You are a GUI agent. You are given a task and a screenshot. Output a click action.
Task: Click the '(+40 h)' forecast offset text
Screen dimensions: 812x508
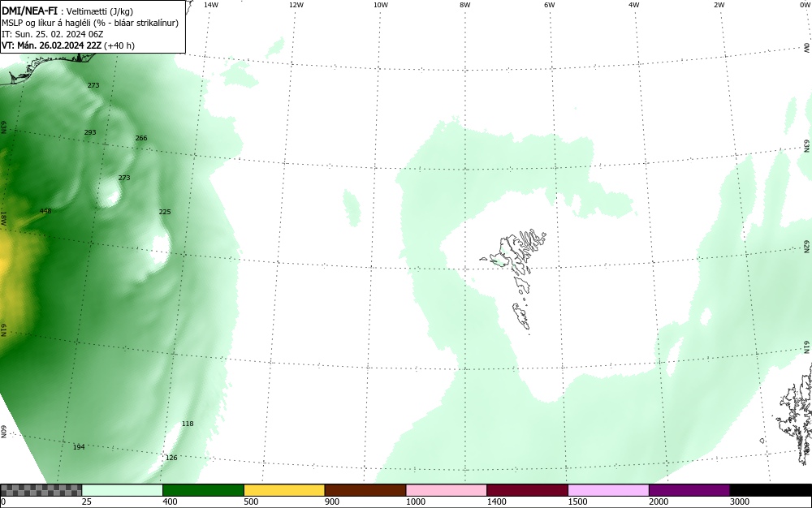pyautogui.click(x=119, y=45)
